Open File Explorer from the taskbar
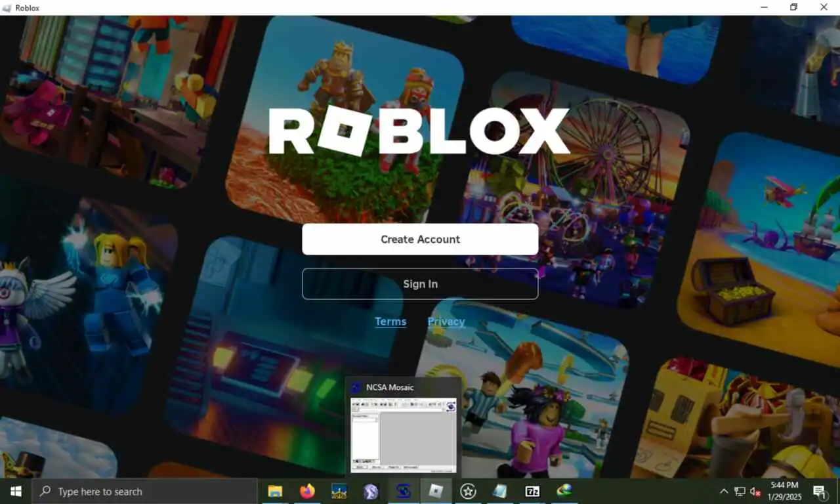The height and width of the screenshot is (504, 840). [275, 492]
